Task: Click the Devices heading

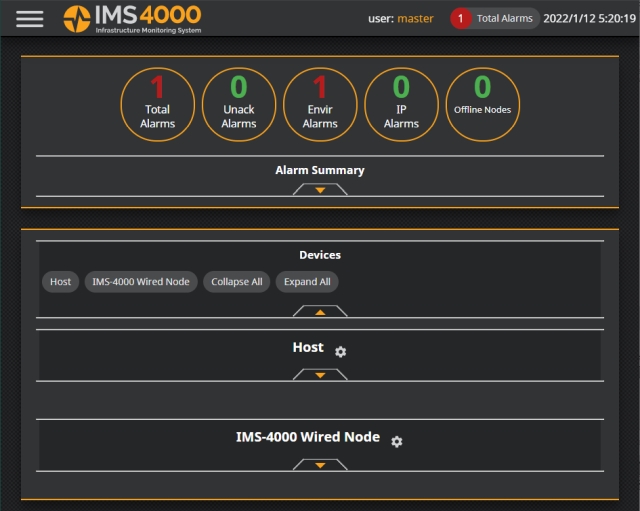Action: tap(320, 255)
